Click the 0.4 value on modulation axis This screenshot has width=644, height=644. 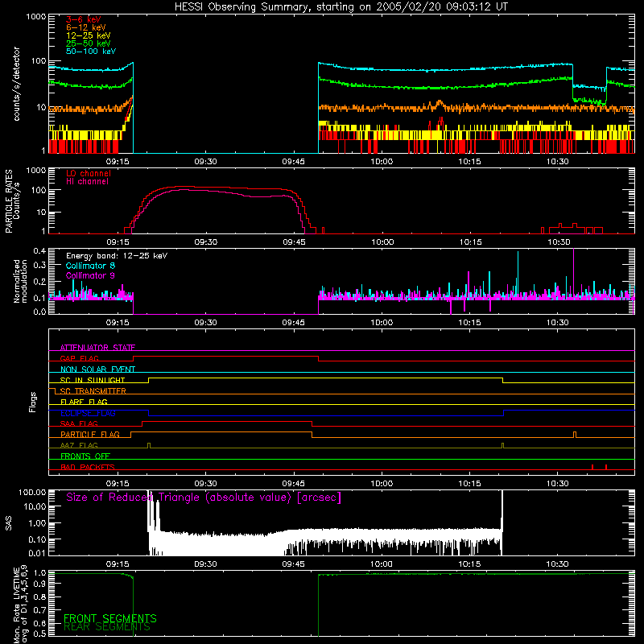[x=39, y=251]
